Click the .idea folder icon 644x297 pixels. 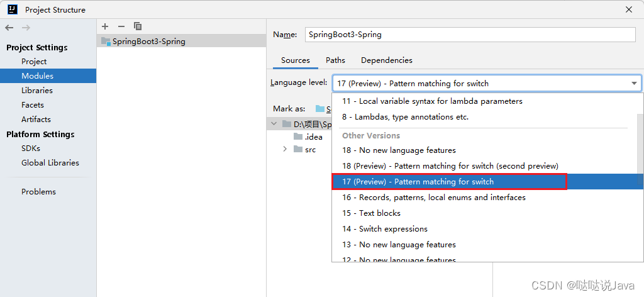pyautogui.click(x=297, y=137)
